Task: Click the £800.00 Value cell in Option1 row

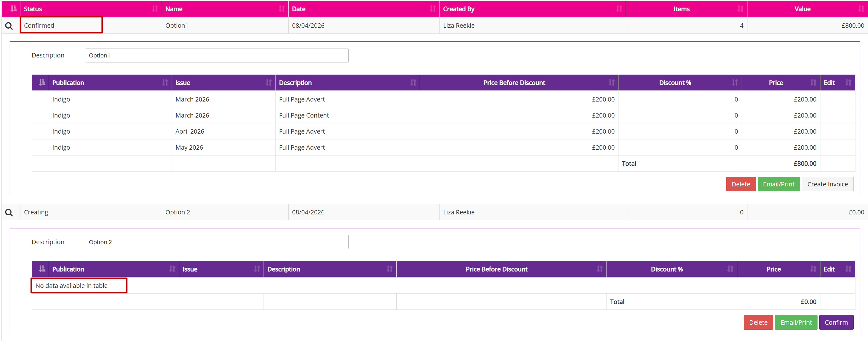Action: [x=807, y=25]
